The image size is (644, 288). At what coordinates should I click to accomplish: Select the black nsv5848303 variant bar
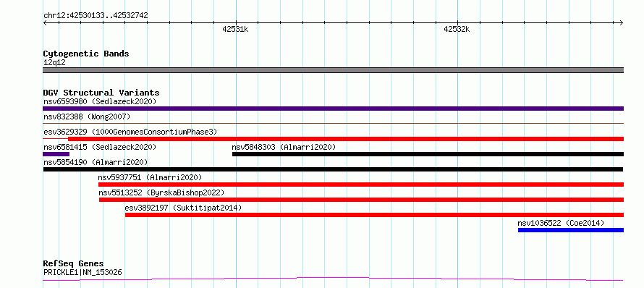click(428, 154)
